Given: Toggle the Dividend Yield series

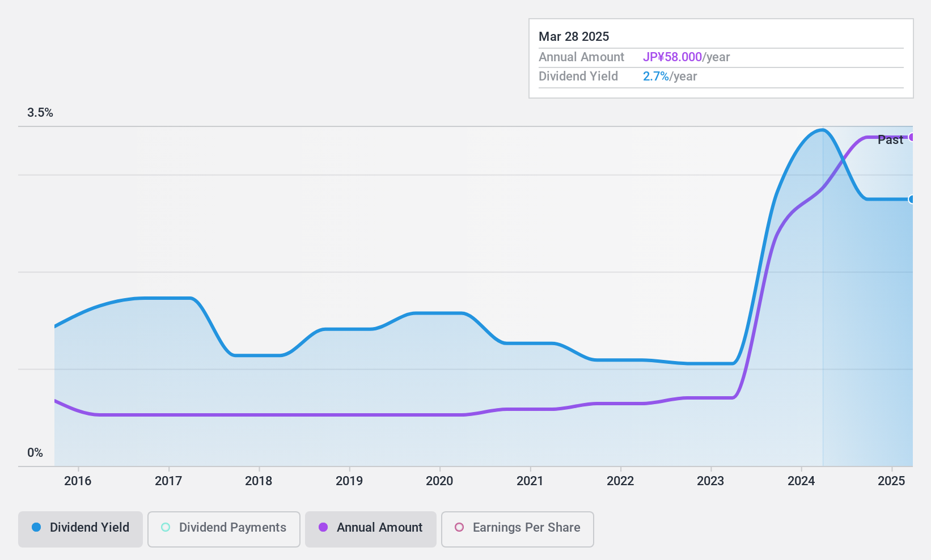Looking at the screenshot, I should pyautogui.click(x=80, y=529).
